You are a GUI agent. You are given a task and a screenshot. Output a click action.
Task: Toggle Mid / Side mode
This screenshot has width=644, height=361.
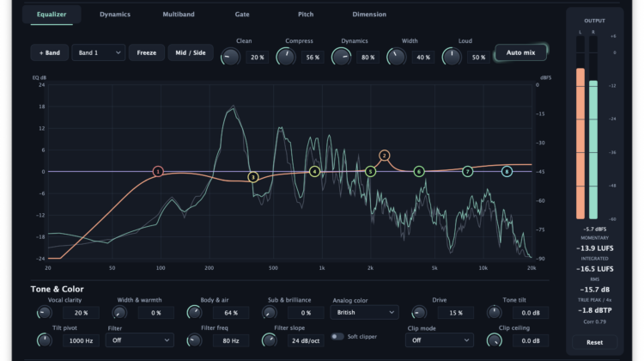pyautogui.click(x=191, y=52)
